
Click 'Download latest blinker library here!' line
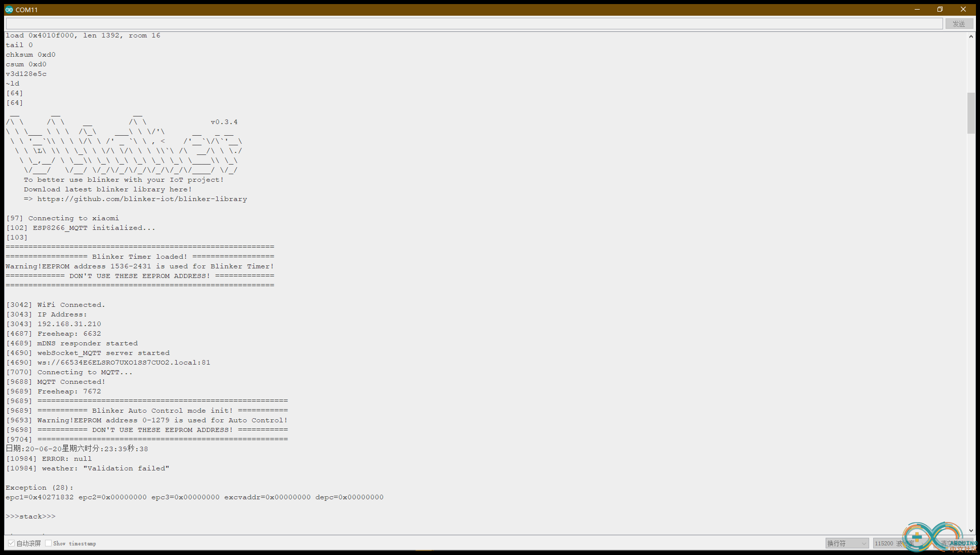click(x=108, y=189)
